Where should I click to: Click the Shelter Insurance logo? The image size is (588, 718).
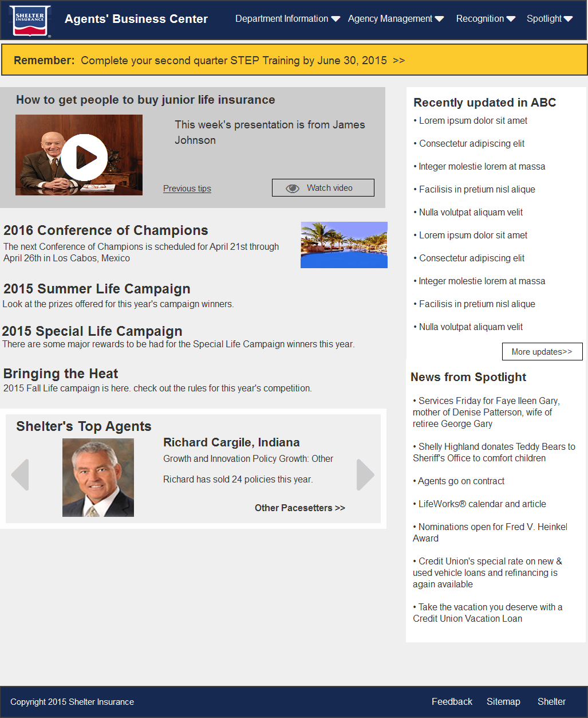pyautogui.click(x=30, y=21)
